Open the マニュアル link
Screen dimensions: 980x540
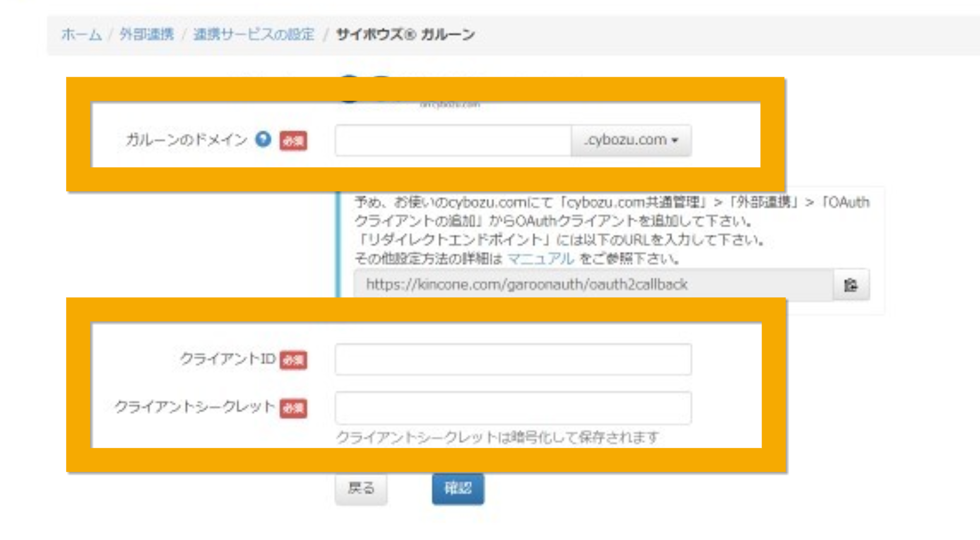541,259
